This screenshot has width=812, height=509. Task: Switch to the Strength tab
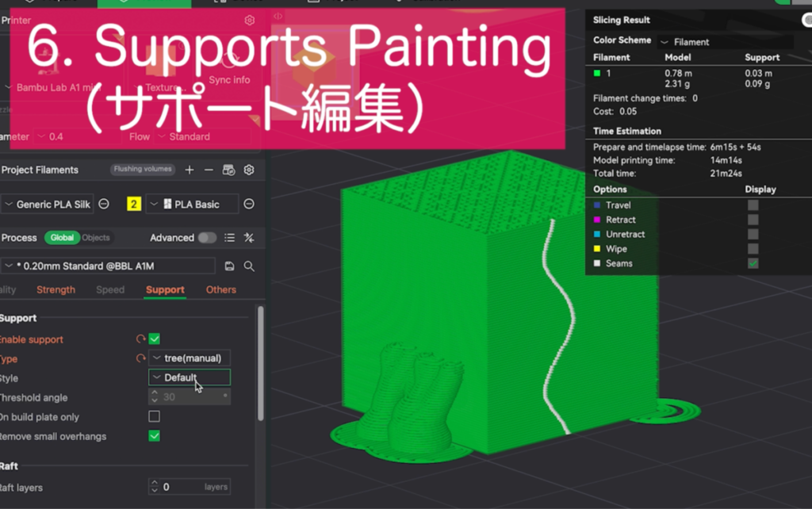point(56,290)
